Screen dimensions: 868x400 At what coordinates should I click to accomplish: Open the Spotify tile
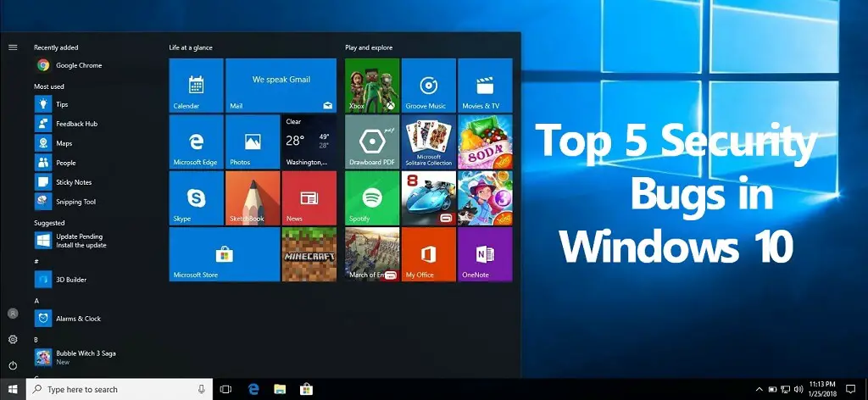point(372,198)
